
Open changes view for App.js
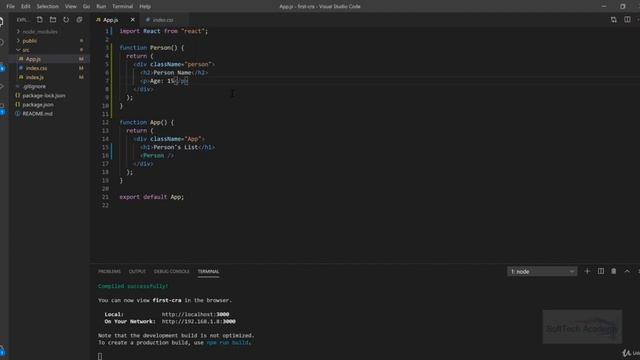point(613,20)
